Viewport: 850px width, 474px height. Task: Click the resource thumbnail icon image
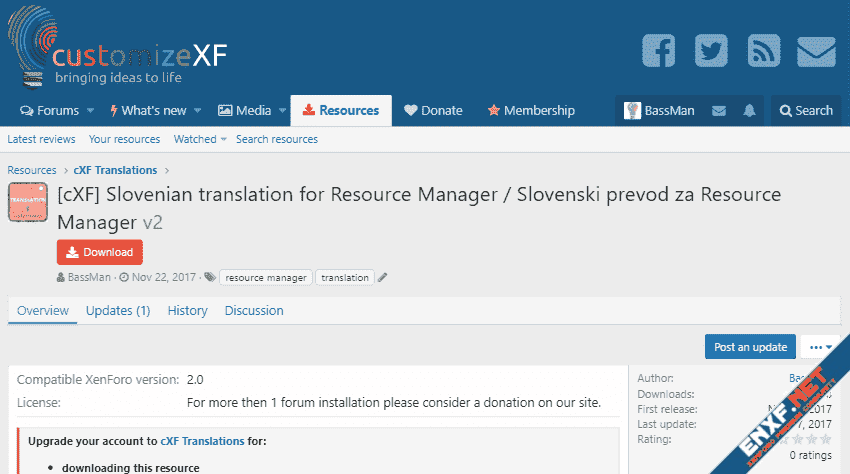tap(28, 203)
